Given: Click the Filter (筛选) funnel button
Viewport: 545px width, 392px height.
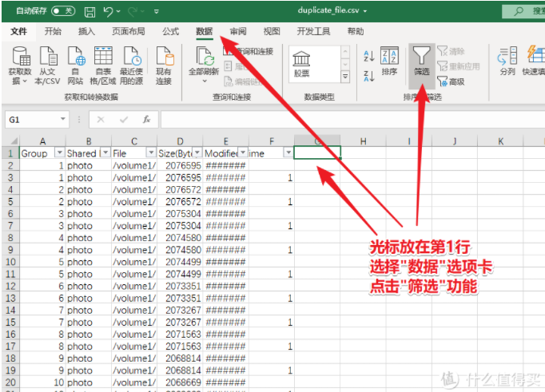Looking at the screenshot, I should 421,61.
